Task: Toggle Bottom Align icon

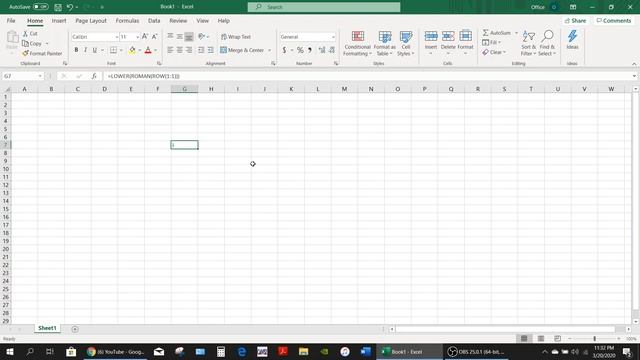Action: pos(189,37)
